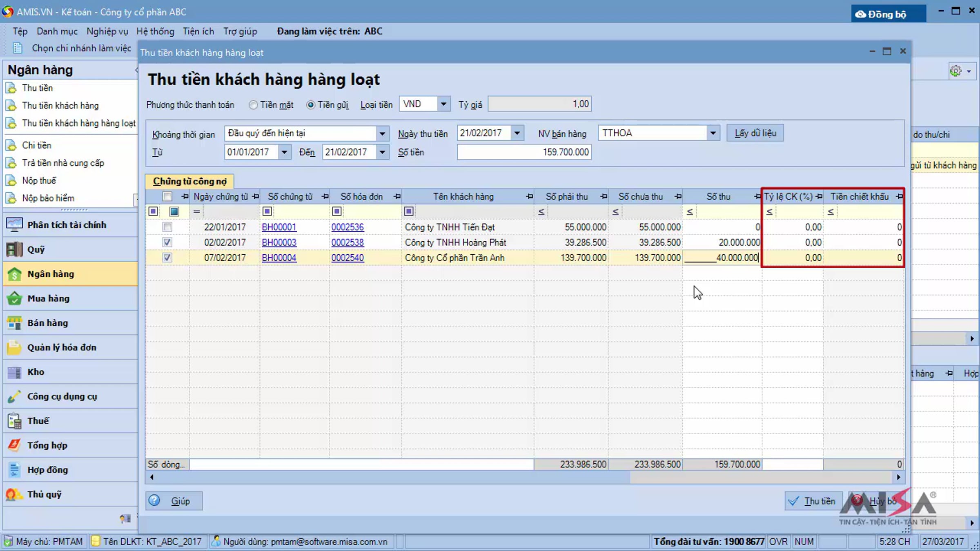The image size is (980, 551).
Task: Click the Tỷ lệ CK cell for Hoàng Phát
Action: point(793,242)
